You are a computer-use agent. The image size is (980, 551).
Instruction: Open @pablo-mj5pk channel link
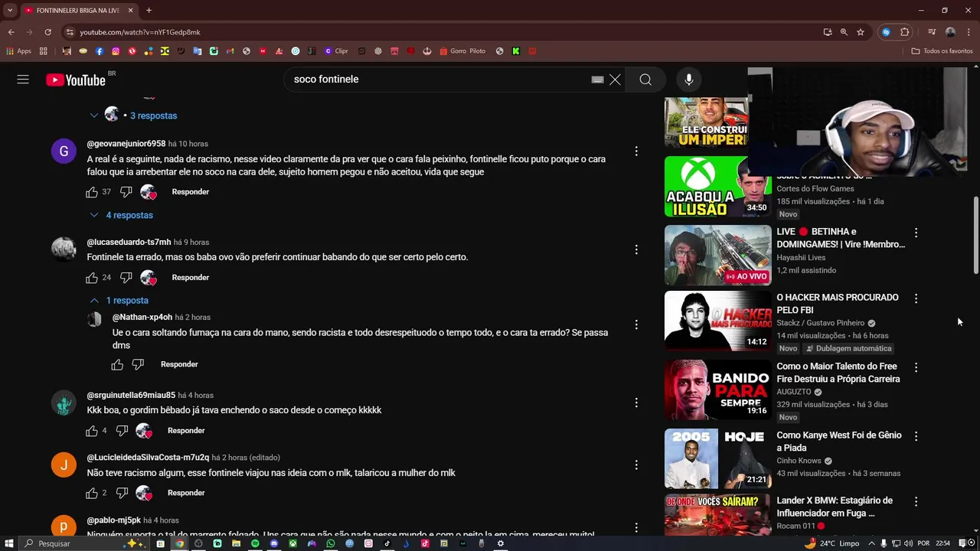click(x=114, y=520)
